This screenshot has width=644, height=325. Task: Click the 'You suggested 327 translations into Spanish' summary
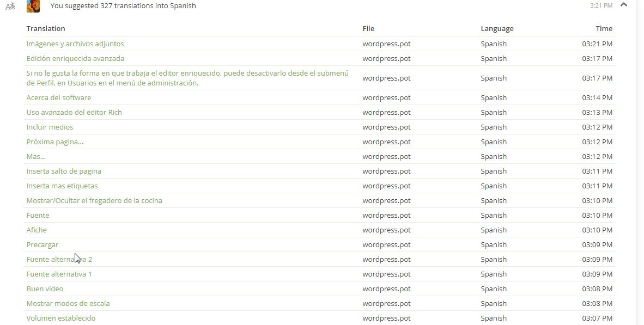pos(123,6)
